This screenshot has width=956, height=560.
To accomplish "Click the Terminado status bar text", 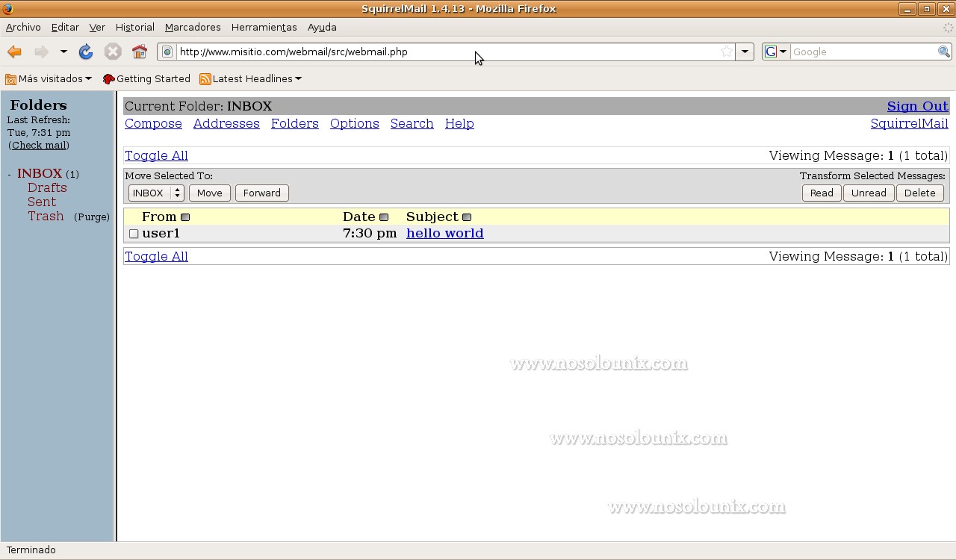I will [31, 550].
